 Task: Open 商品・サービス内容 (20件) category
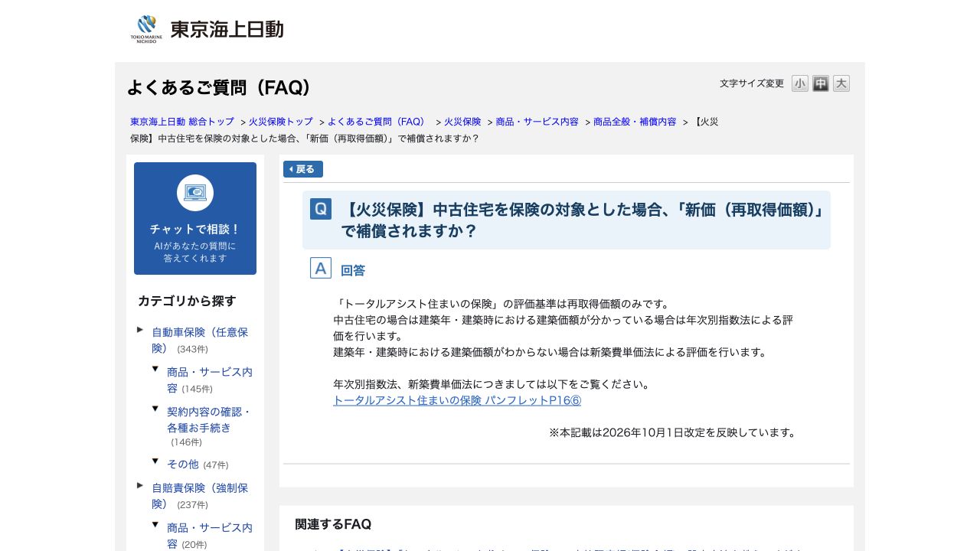pyautogui.click(x=209, y=535)
